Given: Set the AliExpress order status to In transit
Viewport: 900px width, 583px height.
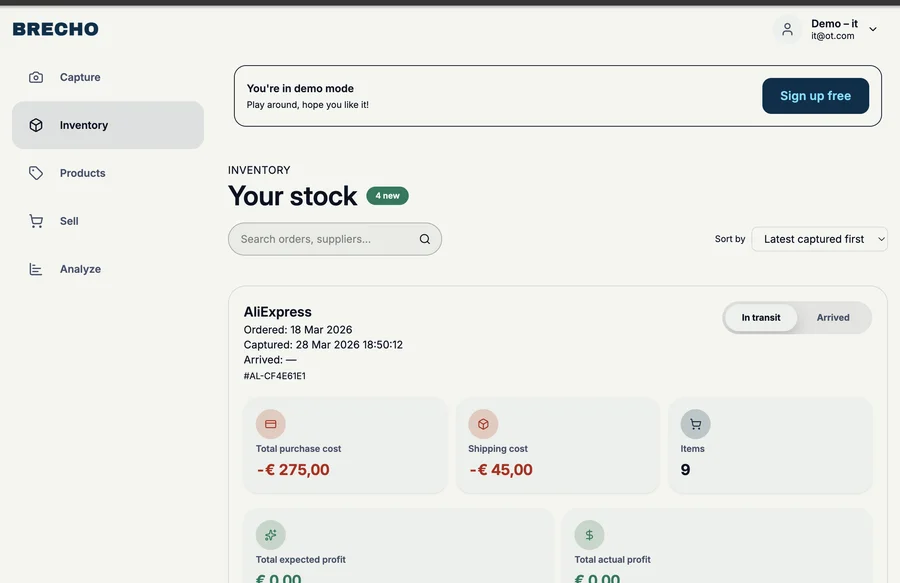Looking at the screenshot, I should click(x=760, y=317).
